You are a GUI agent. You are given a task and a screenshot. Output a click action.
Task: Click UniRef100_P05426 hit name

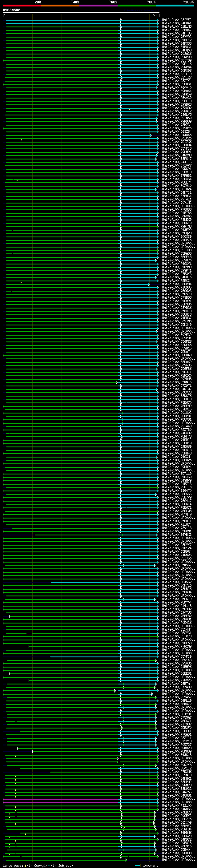click(x=177, y=623)
